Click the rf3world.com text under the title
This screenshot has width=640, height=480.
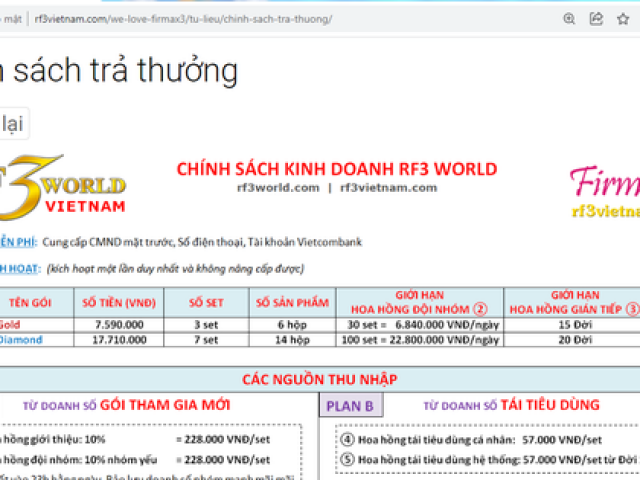coord(278,188)
